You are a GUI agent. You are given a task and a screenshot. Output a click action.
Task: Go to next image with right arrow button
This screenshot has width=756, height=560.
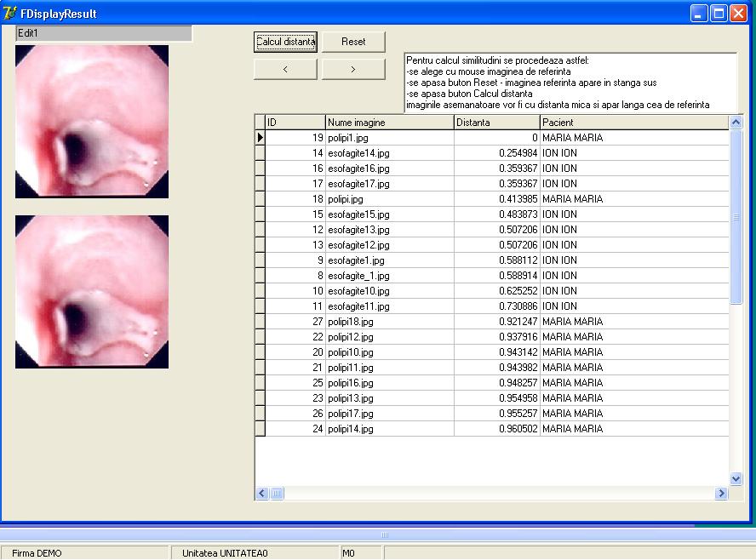click(x=353, y=70)
